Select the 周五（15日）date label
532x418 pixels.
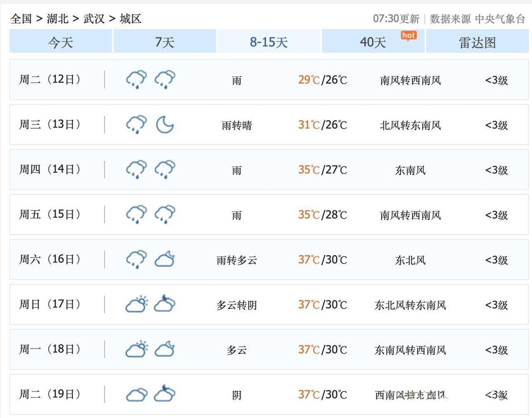(50, 214)
